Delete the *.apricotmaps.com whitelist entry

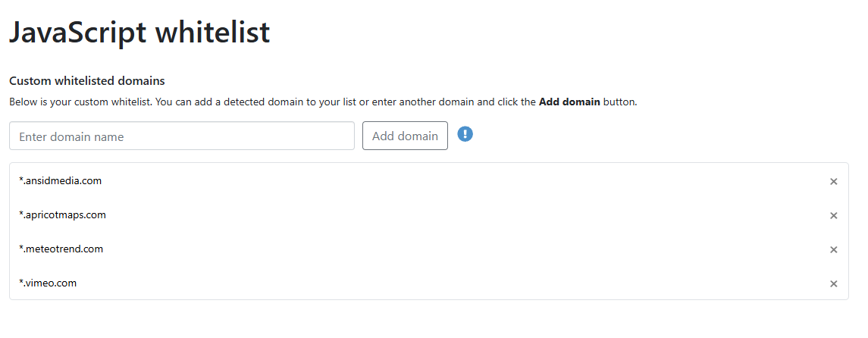pyautogui.click(x=833, y=215)
